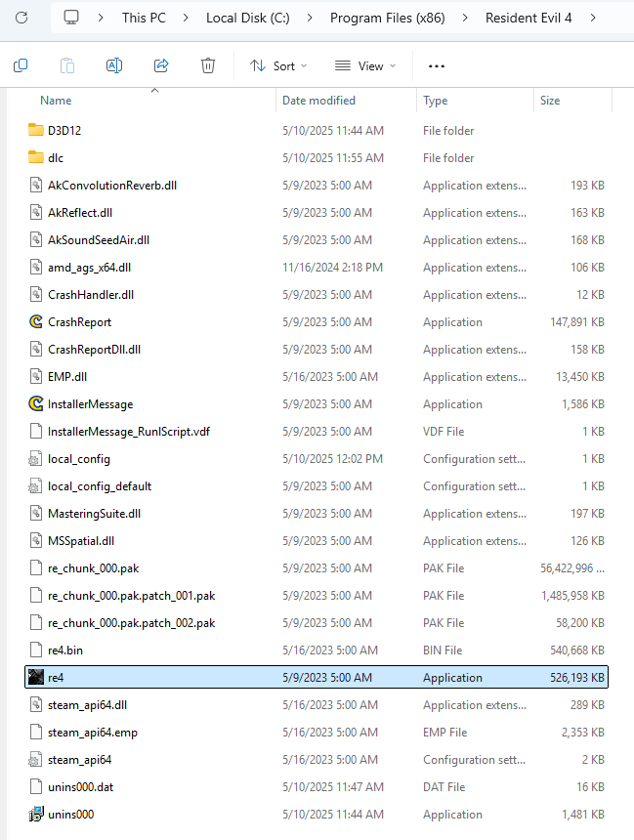Image resolution: width=634 pixels, height=840 pixels.
Task: Click the re4 application icon
Action: coord(36,678)
